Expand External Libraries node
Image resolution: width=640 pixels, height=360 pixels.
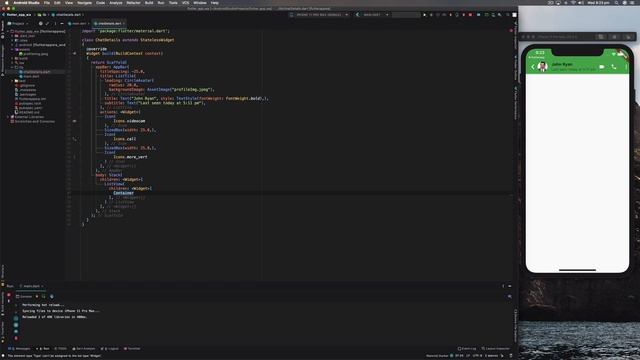8,117
